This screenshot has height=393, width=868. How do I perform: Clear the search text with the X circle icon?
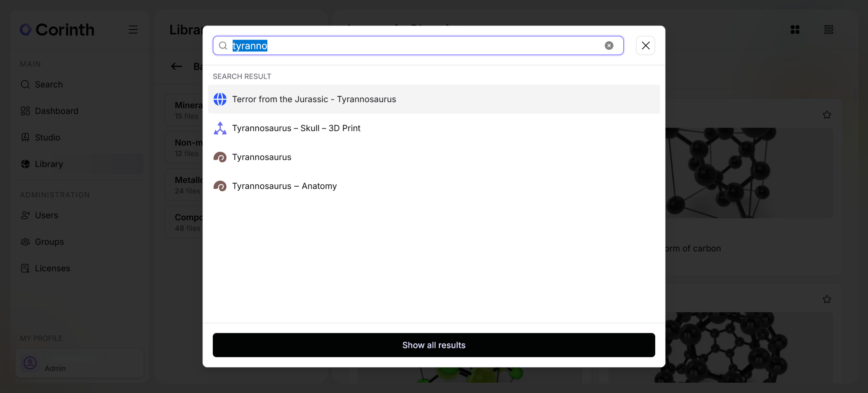coord(609,45)
